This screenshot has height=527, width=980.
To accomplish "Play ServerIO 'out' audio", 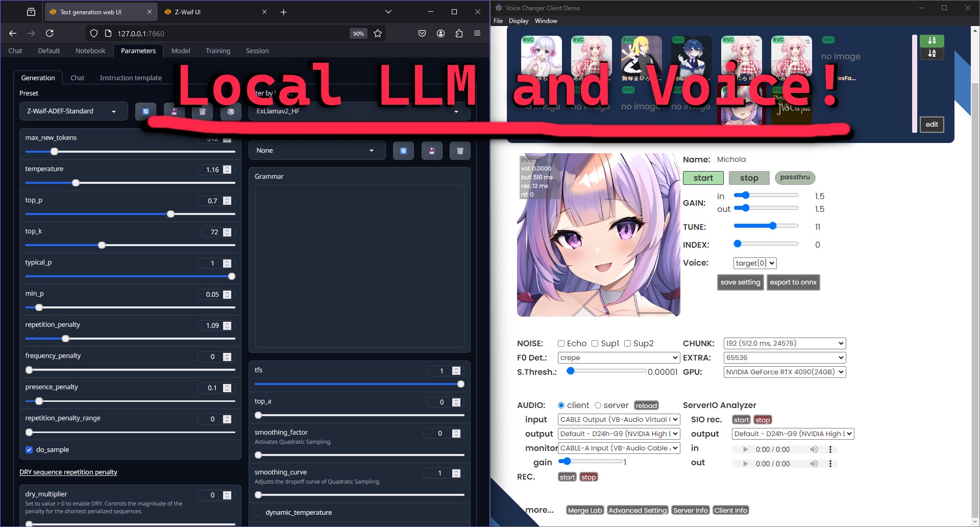I will tap(746, 464).
